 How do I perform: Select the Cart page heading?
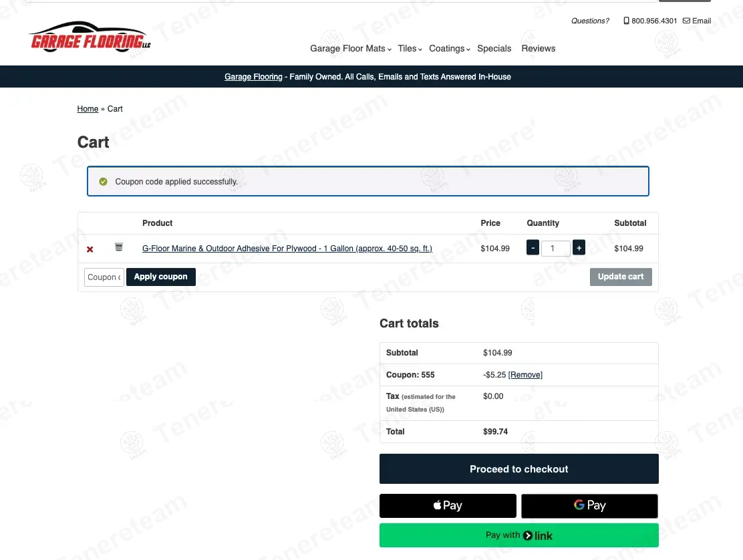tap(94, 142)
